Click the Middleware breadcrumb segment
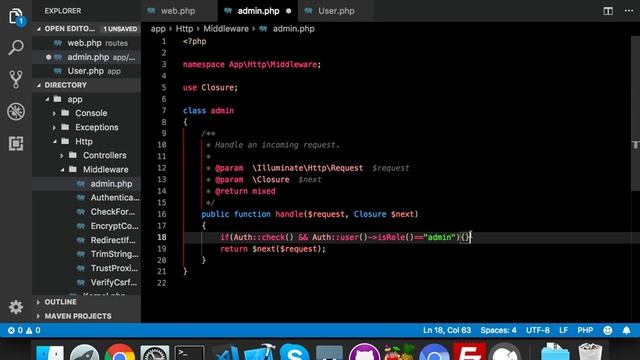The image size is (640, 360). 226,29
